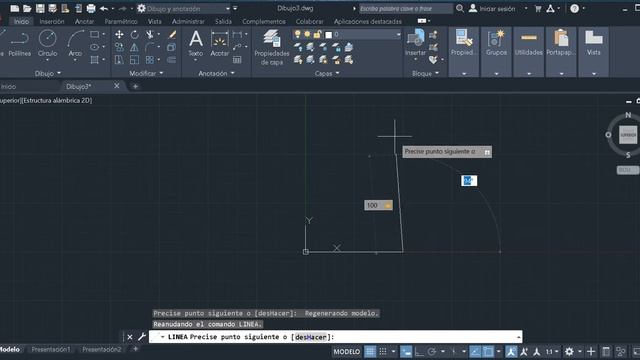Open the annotation scale 1:1 dropdown
Screen dimensions: 640x360
click(x=552, y=351)
